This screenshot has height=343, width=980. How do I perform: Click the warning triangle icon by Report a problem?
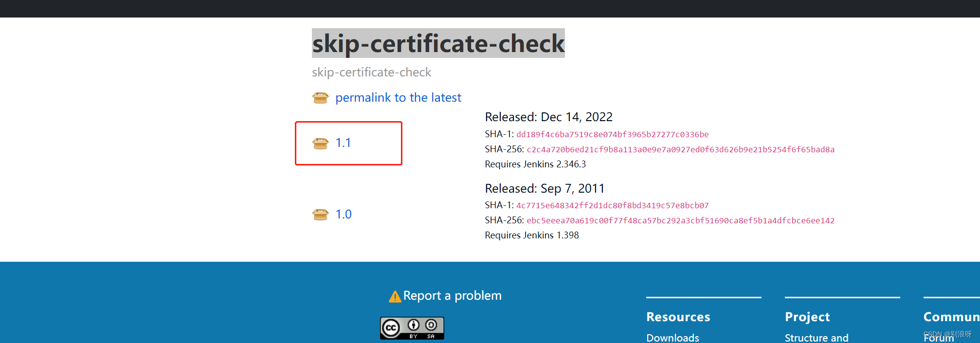click(395, 296)
